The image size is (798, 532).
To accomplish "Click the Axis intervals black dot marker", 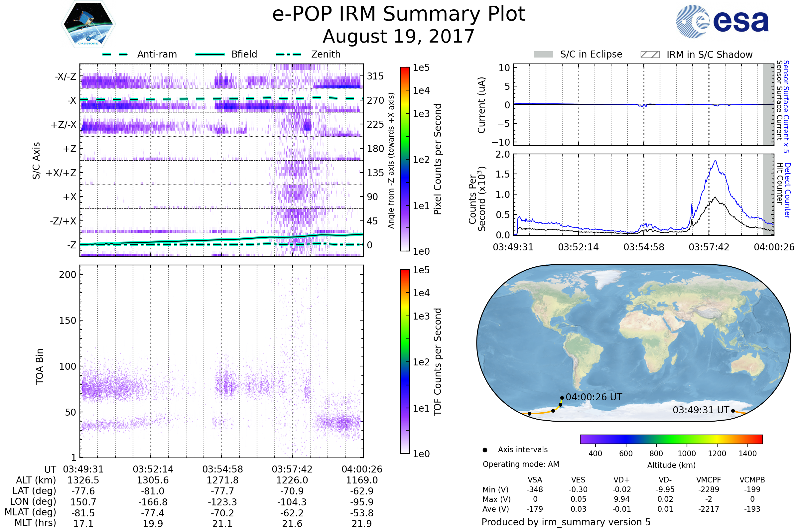I will [485, 450].
